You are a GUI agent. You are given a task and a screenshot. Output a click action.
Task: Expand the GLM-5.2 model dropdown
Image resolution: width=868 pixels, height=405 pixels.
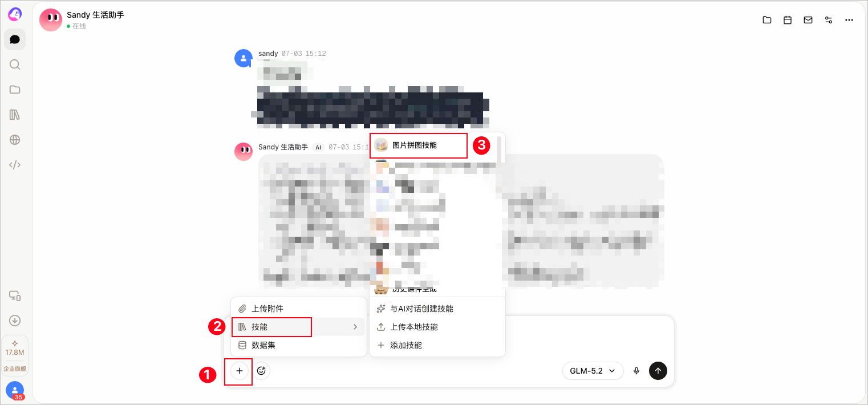click(x=593, y=371)
